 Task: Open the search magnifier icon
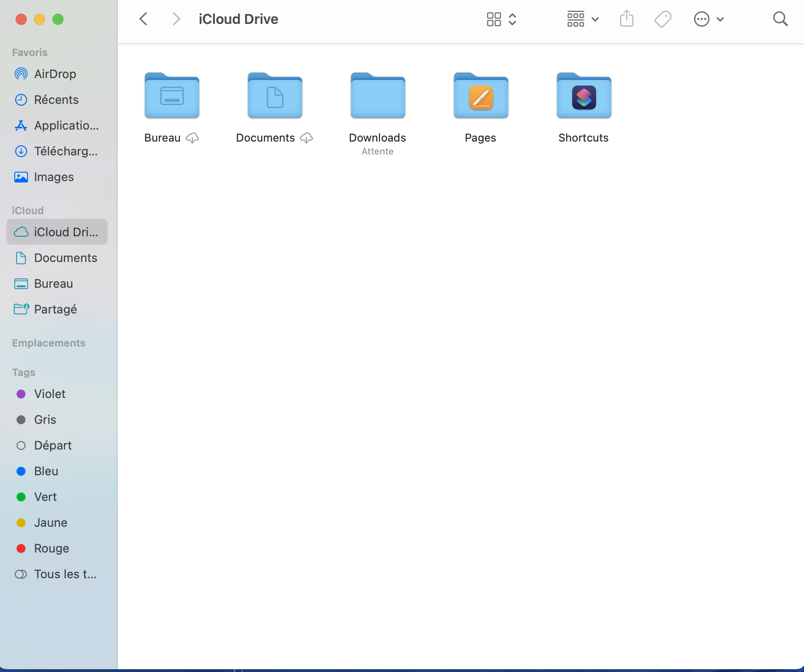point(780,19)
